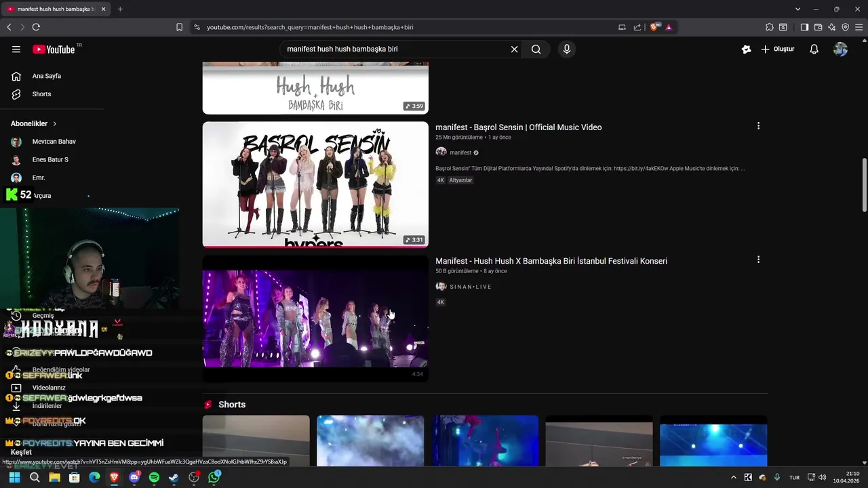Play the İstanbul Festivali Konseri thumbnail
Image resolution: width=868 pixels, height=488 pixels.
315,319
